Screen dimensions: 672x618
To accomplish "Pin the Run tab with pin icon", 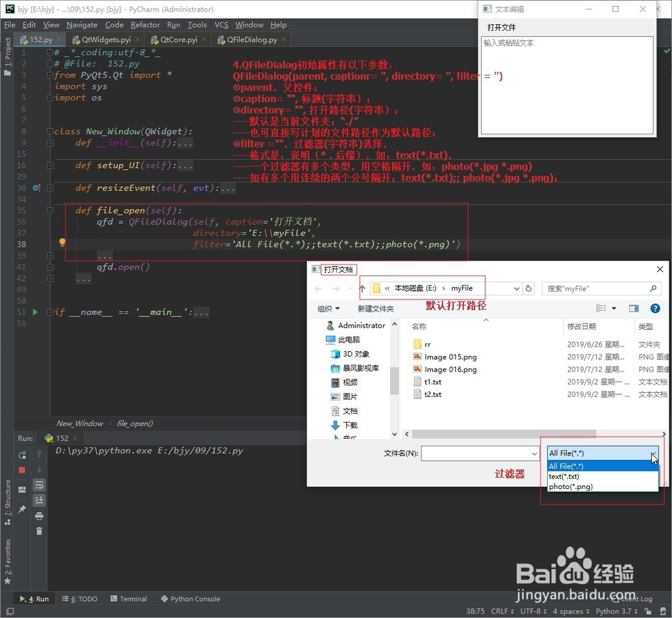I will tap(22, 509).
